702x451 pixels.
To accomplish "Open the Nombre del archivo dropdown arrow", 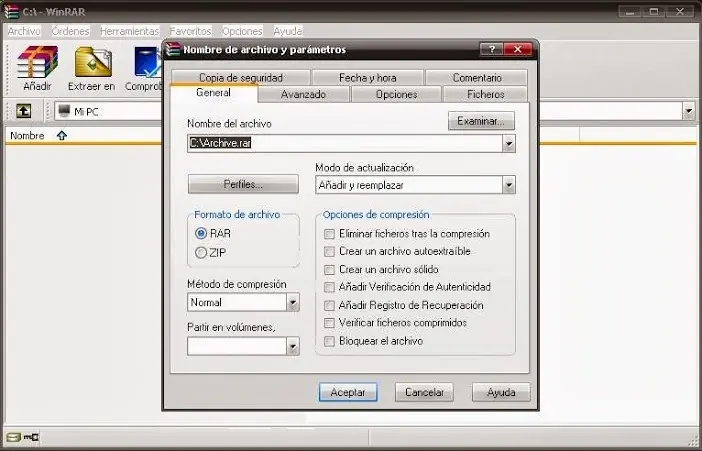I will (509, 144).
